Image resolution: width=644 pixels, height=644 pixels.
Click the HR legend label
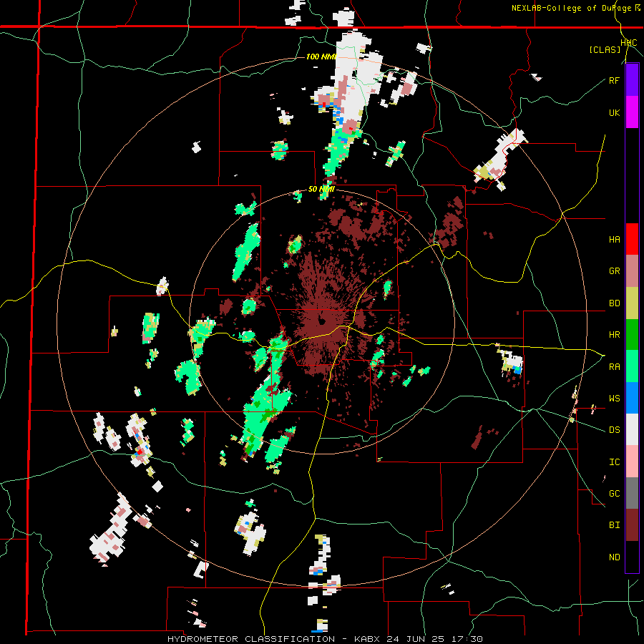click(614, 335)
